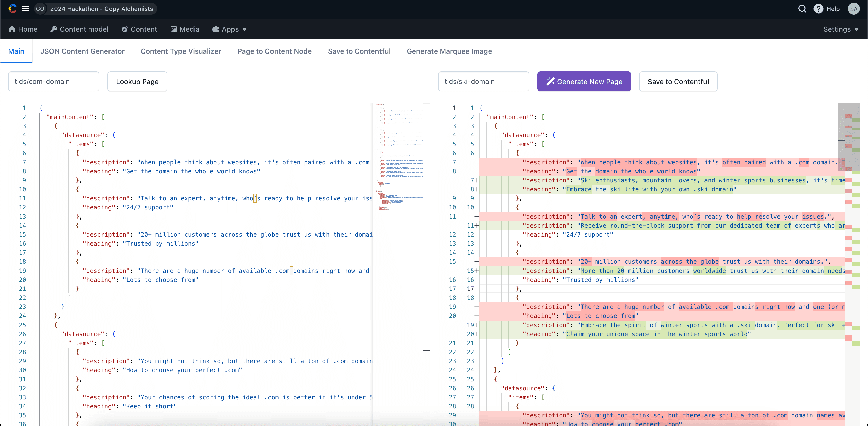Click the Page to Content Node tab

pos(275,51)
